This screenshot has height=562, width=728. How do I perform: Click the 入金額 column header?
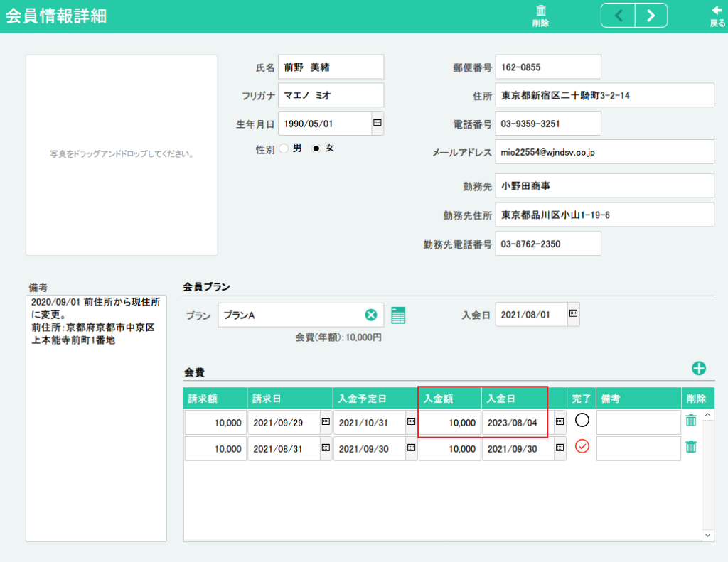pos(449,399)
